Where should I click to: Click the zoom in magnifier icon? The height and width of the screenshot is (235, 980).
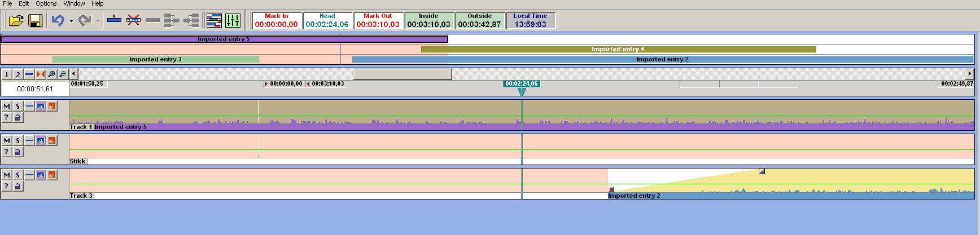click(x=51, y=74)
